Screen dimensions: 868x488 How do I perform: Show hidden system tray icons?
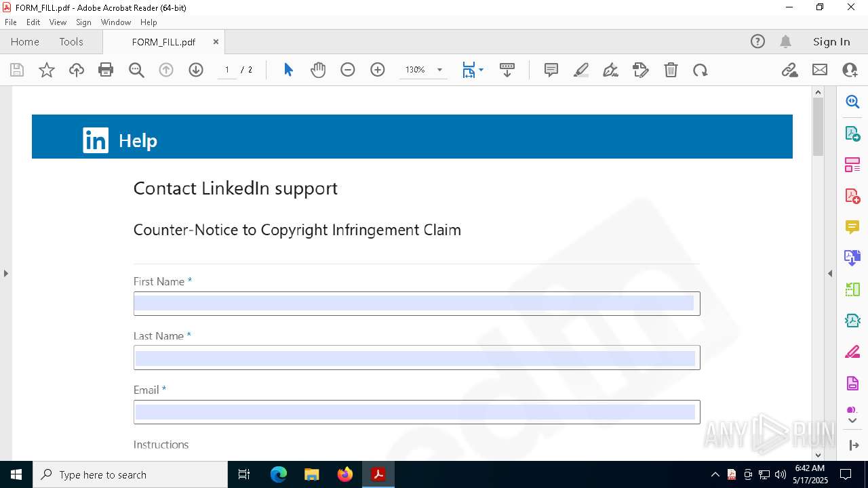coord(715,474)
